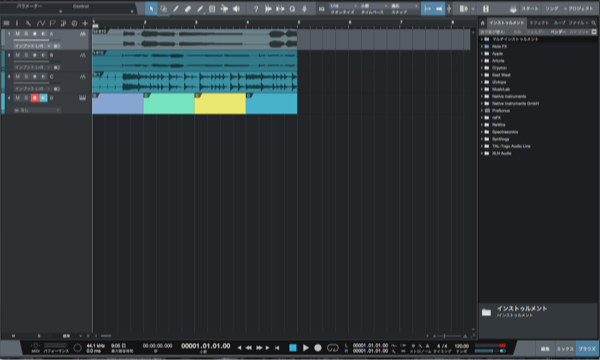Screen dimensions: 600x360
Task: Open the インストゥルメント browser tab
Action: (507, 23)
